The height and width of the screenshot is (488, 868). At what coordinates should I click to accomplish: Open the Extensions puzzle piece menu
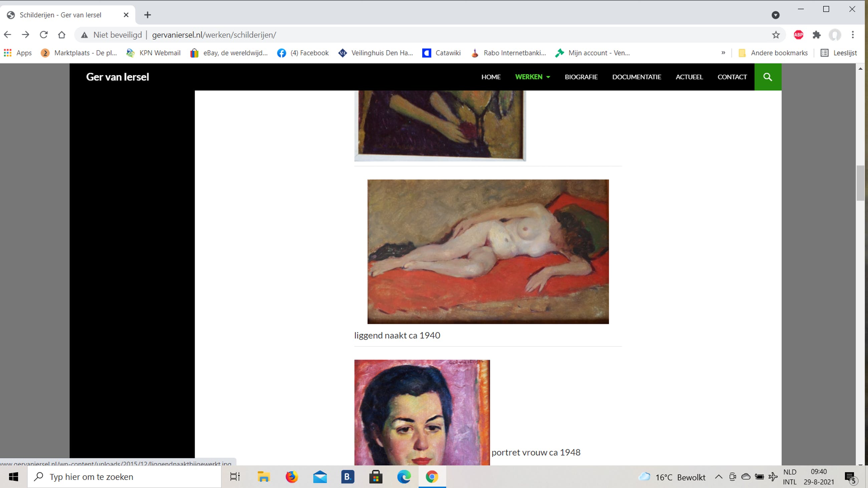tap(817, 35)
